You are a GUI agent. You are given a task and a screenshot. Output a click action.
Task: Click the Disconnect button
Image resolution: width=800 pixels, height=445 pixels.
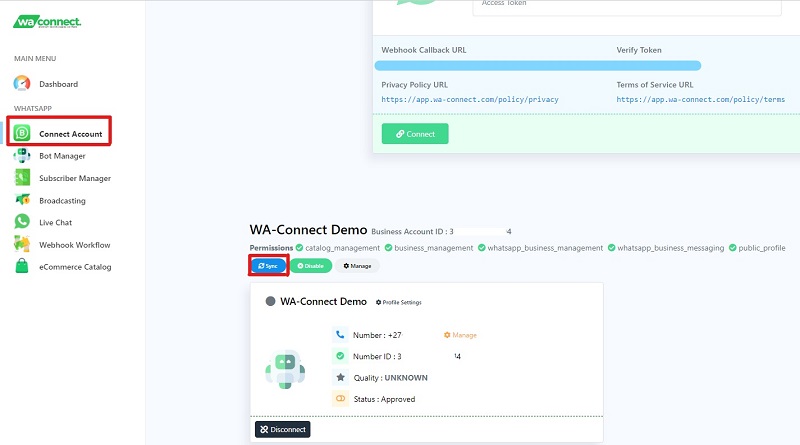pyautogui.click(x=283, y=429)
